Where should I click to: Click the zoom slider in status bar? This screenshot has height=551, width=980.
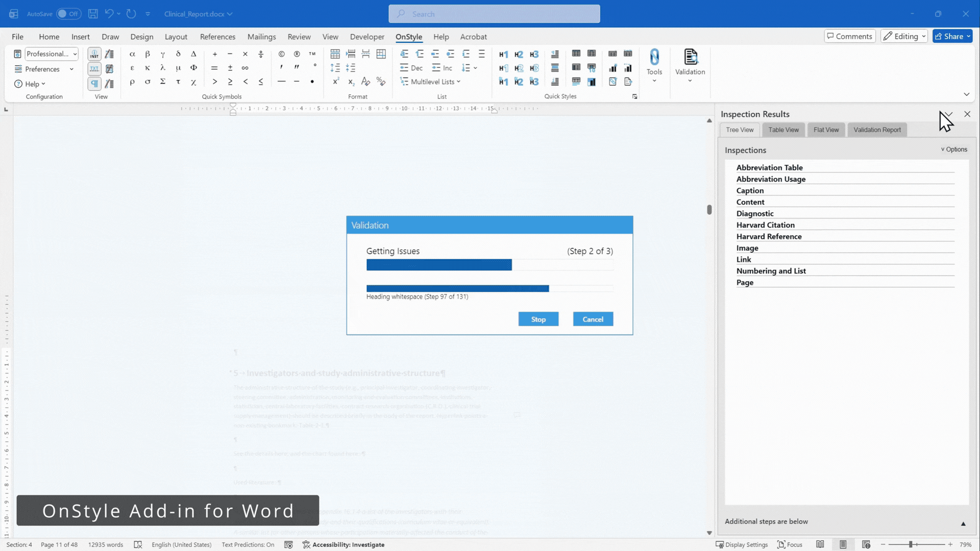[x=916, y=545]
